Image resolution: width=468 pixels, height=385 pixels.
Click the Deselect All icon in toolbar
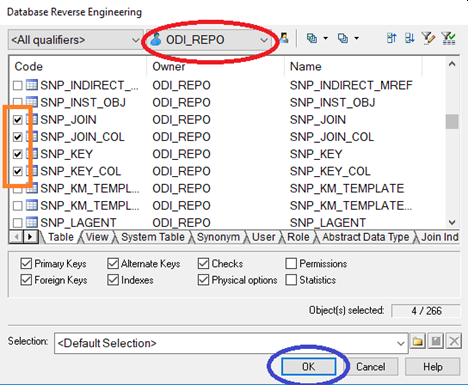[343, 38]
